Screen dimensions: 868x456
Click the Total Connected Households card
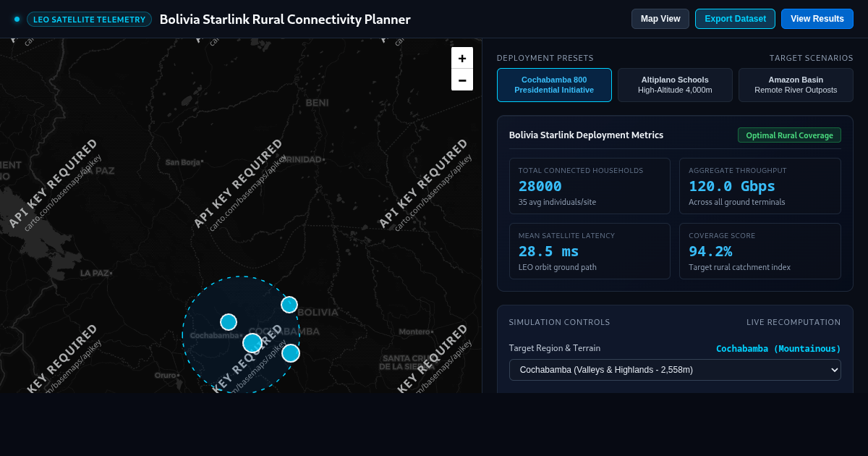pyautogui.click(x=590, y=186)
